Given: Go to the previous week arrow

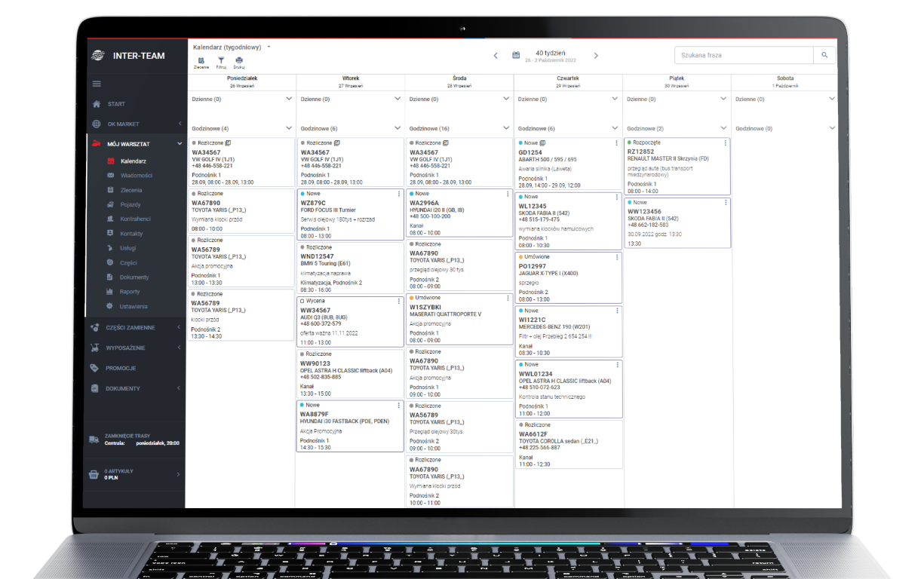Looking at the screenshot, I should pyautogui.click(x=496, y=55).
